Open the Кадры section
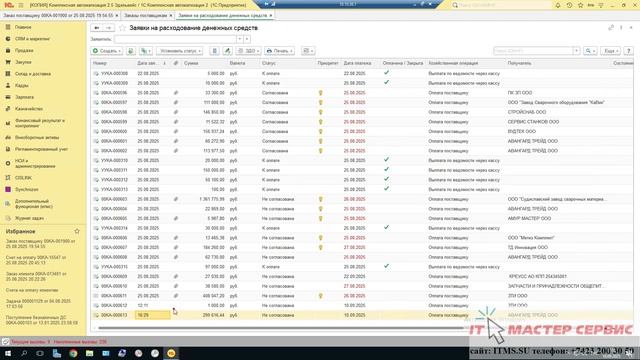640x360 pixels. tap(21, 85)
